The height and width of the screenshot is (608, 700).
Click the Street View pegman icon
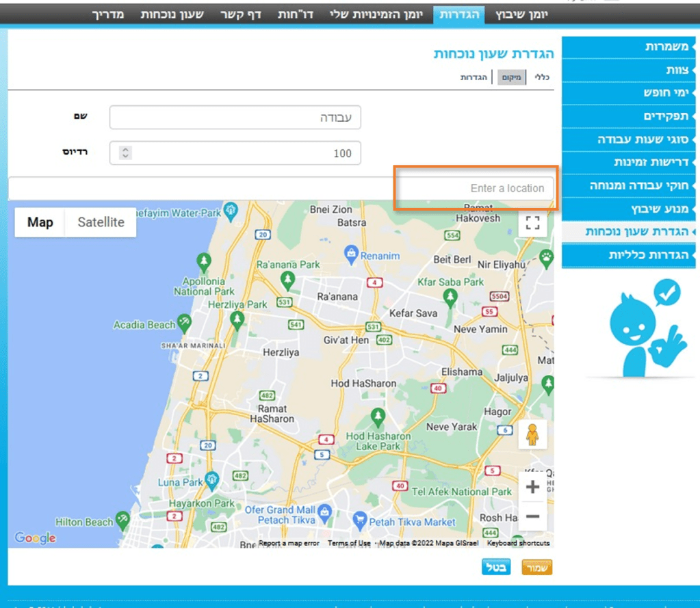[x=532, y=434]
